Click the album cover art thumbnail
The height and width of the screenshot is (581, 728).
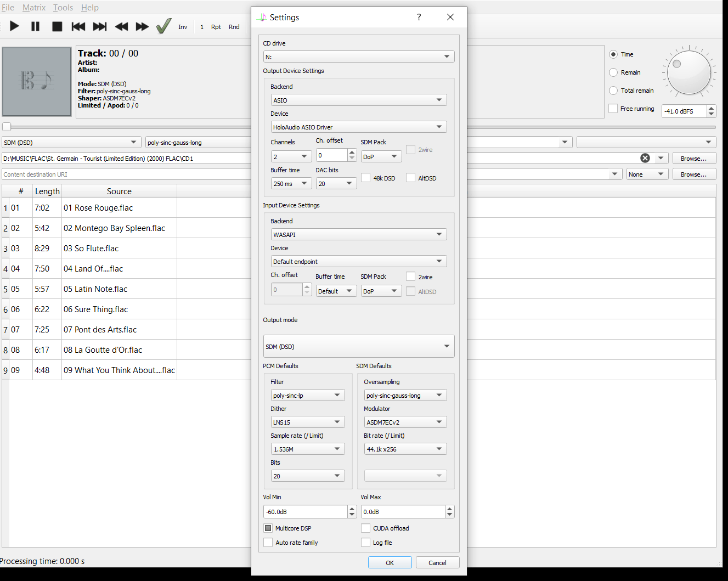[37, 81]
